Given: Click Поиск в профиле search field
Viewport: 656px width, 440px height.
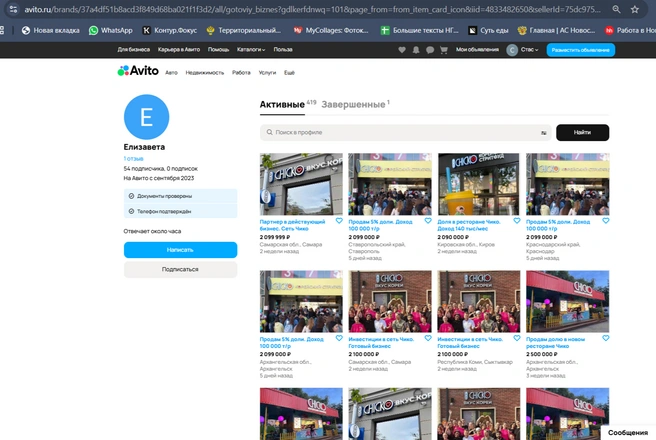Looking at the screenshot, I should (405, 133).
